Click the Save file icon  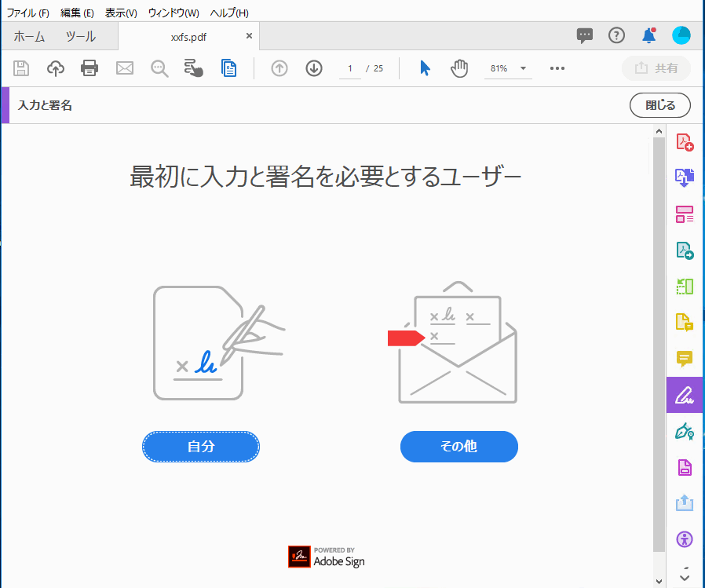(20, 68)
